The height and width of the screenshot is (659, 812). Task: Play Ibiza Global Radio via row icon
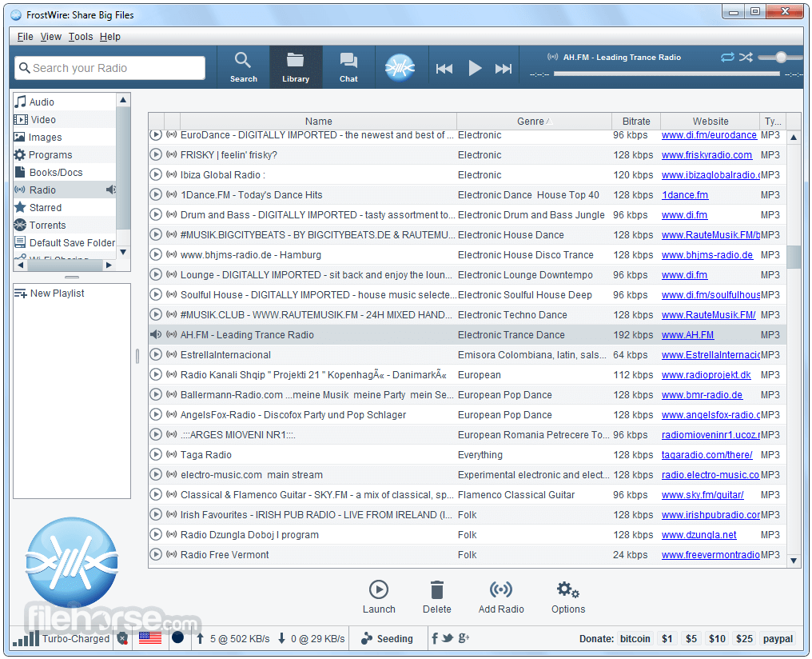155,174
